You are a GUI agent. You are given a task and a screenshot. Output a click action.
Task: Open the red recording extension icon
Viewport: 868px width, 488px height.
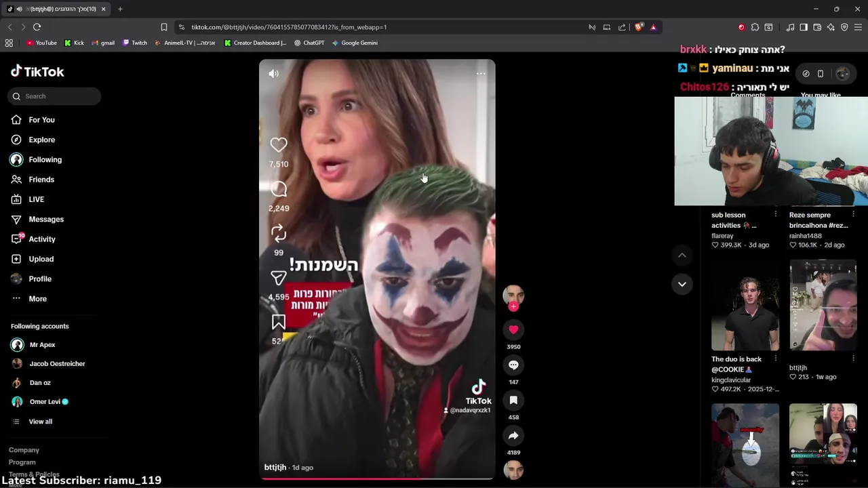click(x=741, y=27)
